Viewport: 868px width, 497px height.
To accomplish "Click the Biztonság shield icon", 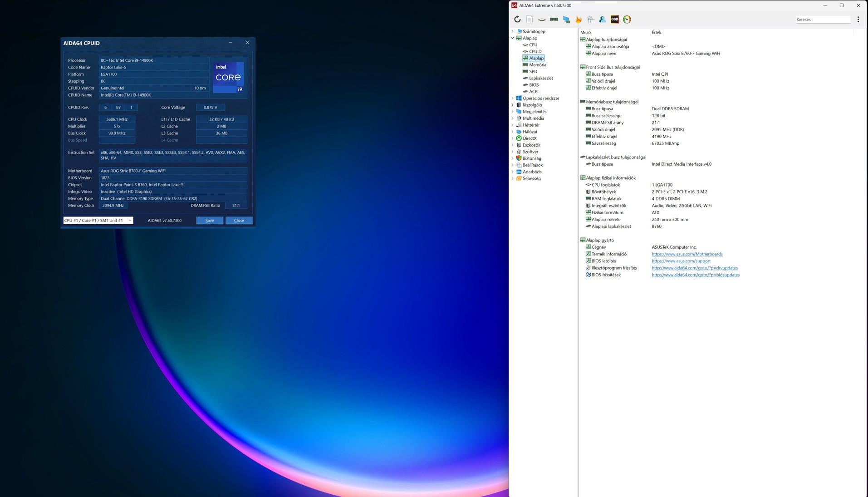I will (x=519, y=158).
